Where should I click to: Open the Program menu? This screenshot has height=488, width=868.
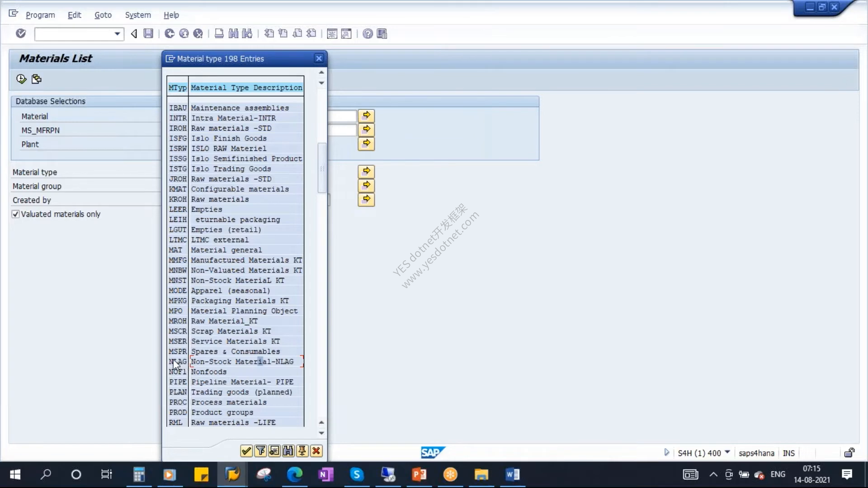(x=40, y=15)
